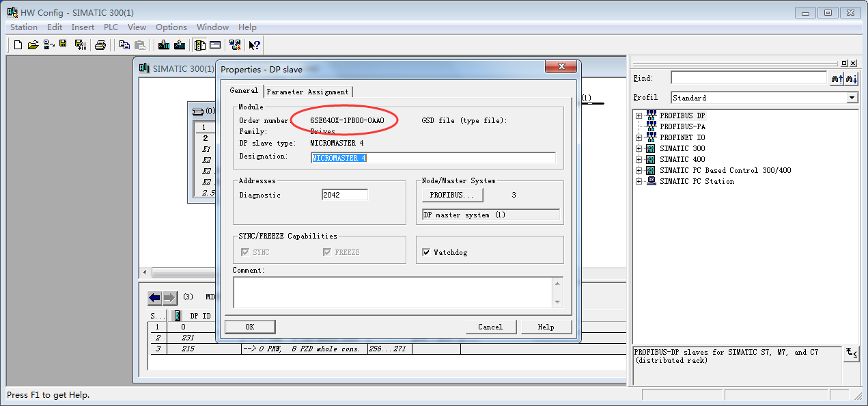The width and height of the screenshot is (868, 406).
Task: Undock the catalog panel with float icon
Action: pos(844,62)
